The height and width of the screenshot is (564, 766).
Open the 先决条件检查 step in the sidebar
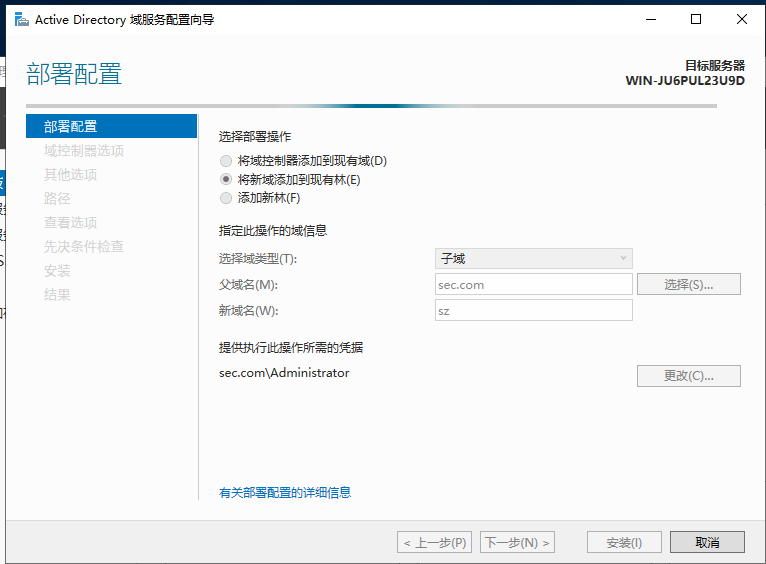pyautogui.click(x=84, y=246)
